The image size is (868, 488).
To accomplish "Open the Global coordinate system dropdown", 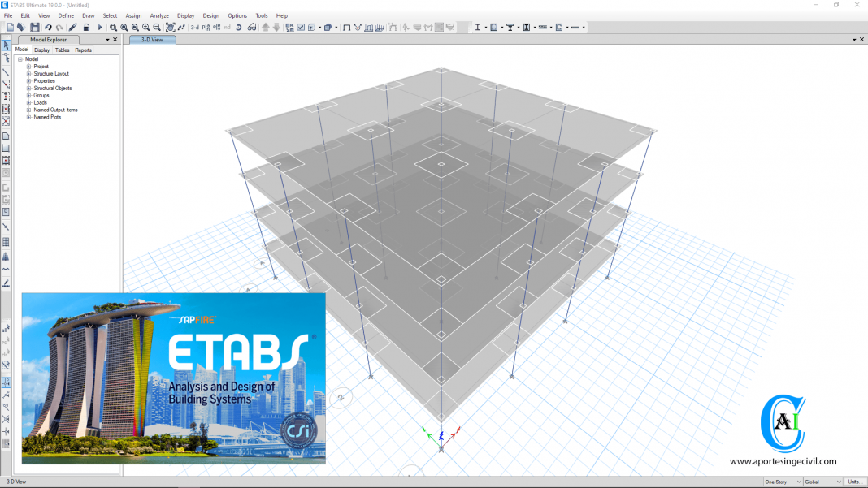I will (x=821, y=482).
